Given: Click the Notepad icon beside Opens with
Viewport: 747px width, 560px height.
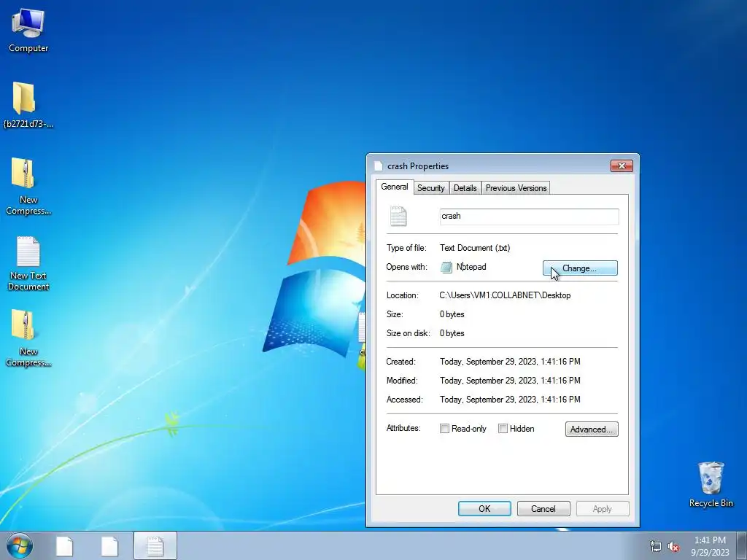Looking at the screenshot, I should tap(446, 267).
